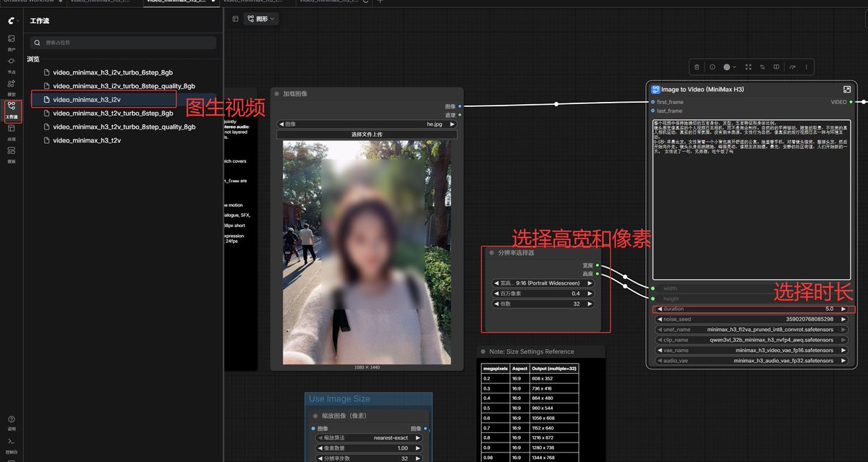Click the expand icon on Image to Video node

pos(847,90)
